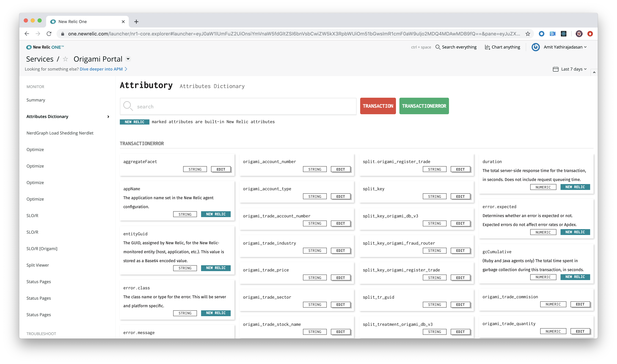Viewport: 617px width, 364px height.
Task: Click the browser reload page icon
Action: pos(49,34)
